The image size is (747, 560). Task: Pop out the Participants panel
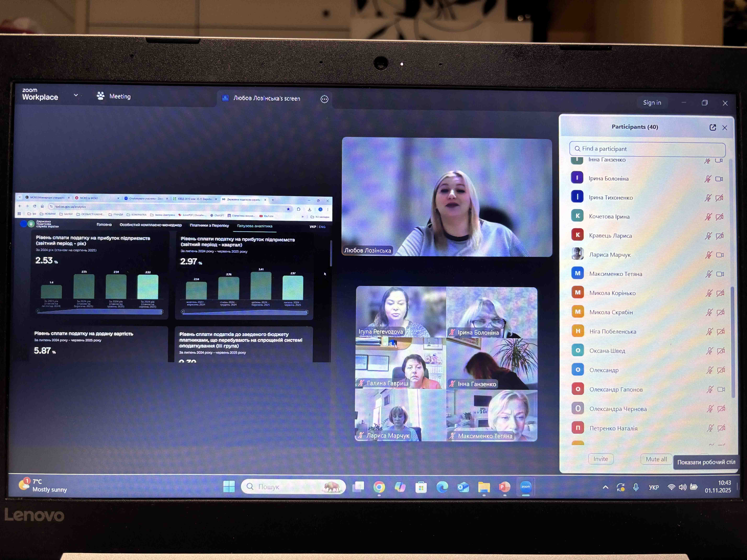click(x=713, y=127)
